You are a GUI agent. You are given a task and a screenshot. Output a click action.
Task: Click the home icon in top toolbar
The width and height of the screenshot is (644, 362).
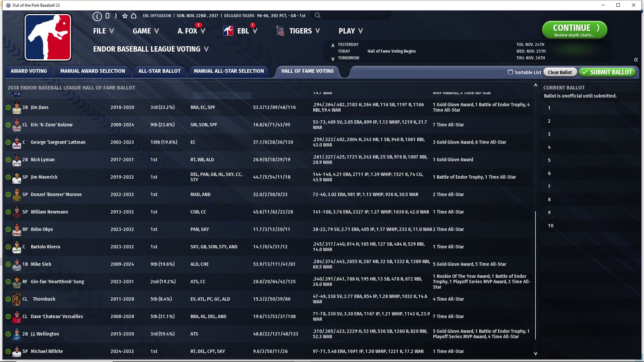pyautogui.click(x=133, y=16)
